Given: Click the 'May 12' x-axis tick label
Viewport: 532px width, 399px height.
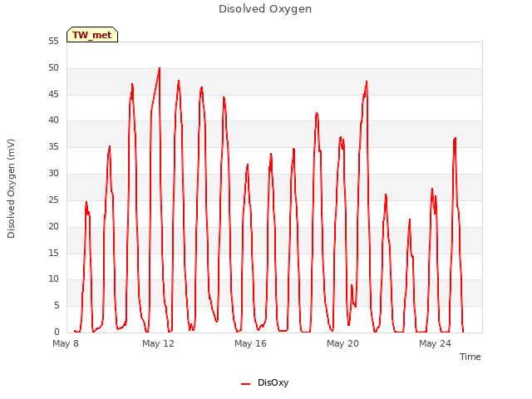Looking at the screenshot, I should click(x=158, y=343).
